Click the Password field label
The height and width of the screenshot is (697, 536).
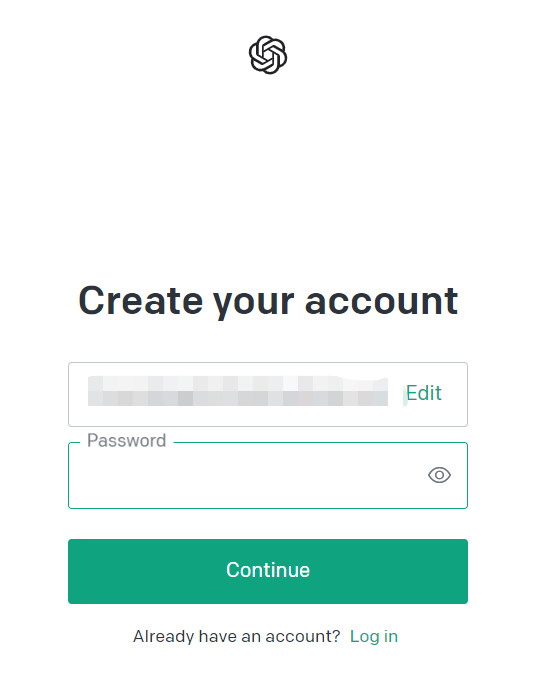127,441
